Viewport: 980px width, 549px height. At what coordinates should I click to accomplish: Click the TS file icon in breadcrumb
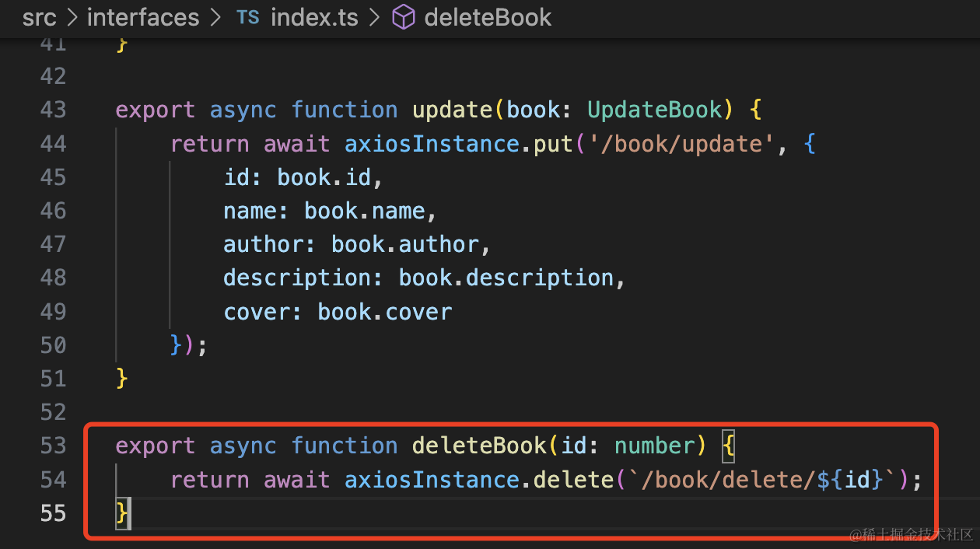click(x=247, y=18)
